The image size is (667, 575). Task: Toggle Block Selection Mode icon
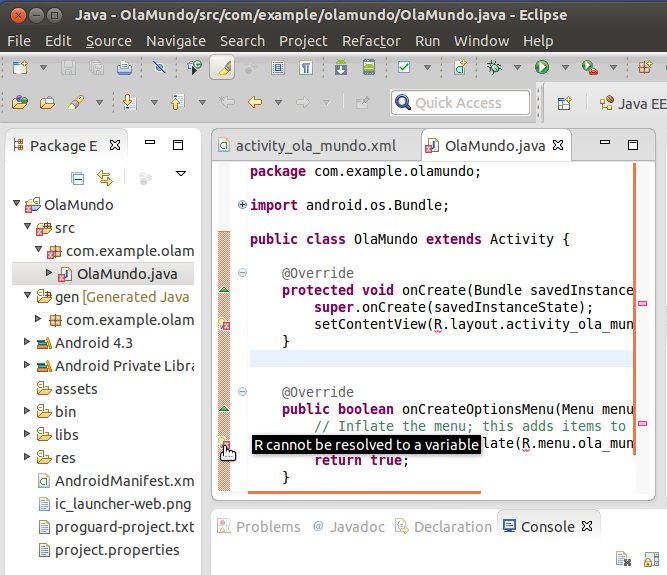click(x=278, y=67)
